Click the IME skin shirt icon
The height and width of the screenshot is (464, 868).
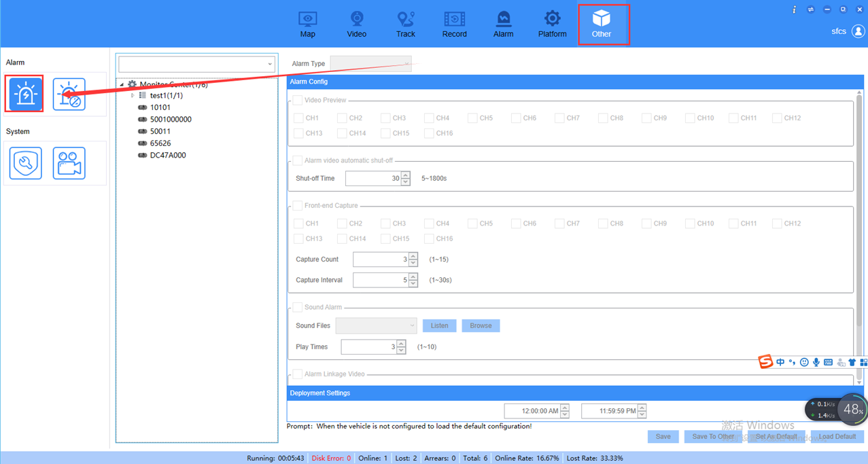tap(852, 362)
